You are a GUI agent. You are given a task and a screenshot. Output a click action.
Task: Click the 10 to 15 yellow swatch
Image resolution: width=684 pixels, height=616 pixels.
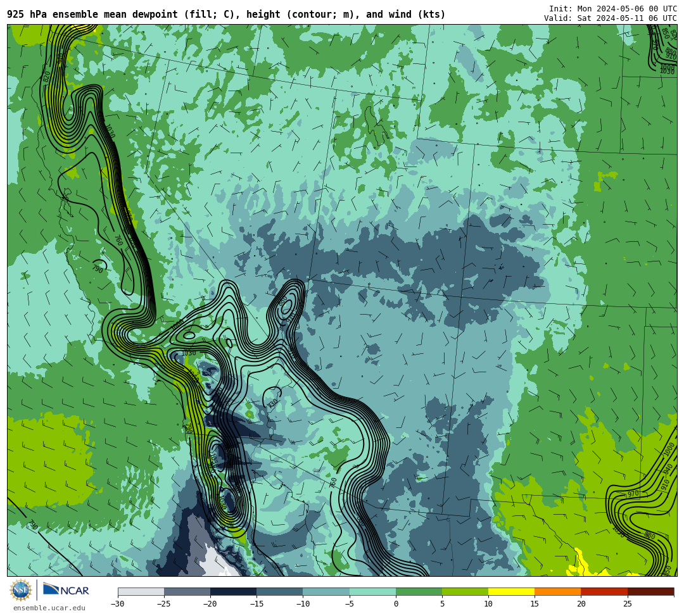click(x=511, y=591)
